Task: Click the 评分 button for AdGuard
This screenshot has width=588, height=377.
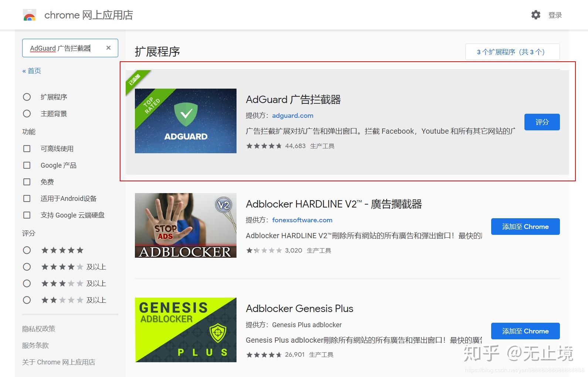Action: (x=542, y=122)
